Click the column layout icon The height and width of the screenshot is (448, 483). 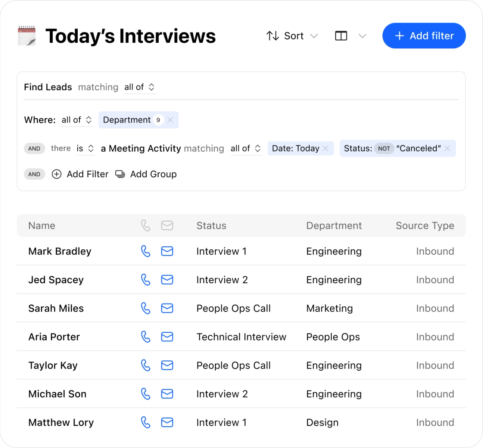click(x=341, y=36)
